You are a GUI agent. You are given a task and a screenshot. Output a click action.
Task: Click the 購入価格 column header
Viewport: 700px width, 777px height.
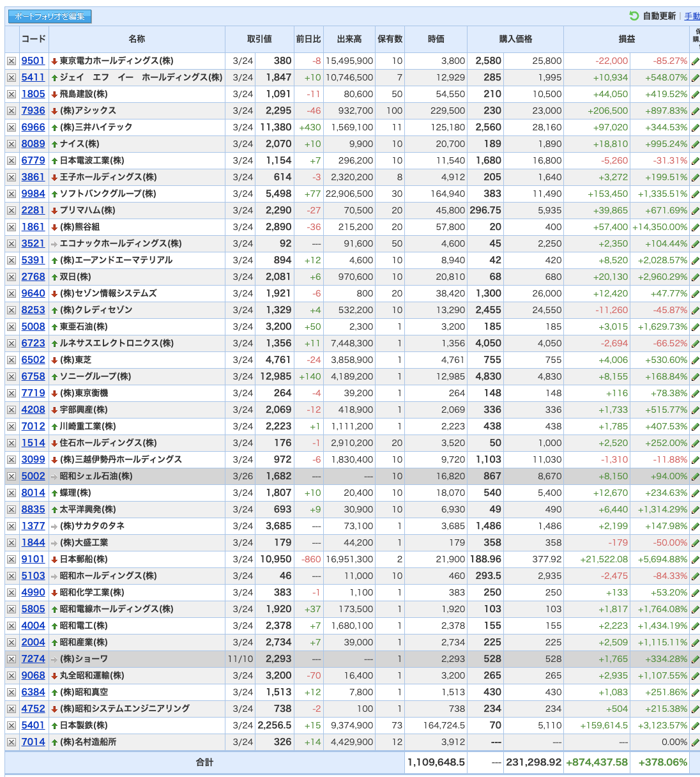515,39
